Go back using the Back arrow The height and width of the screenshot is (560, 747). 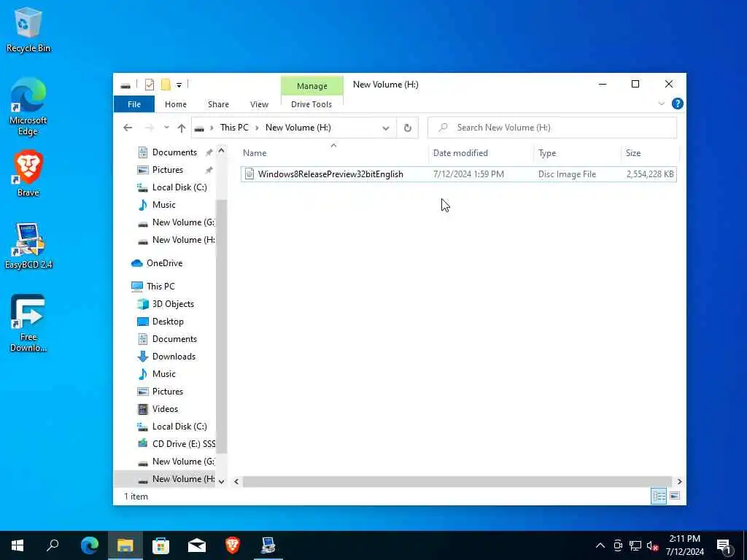pyautogui.click(x=128, y=128)
